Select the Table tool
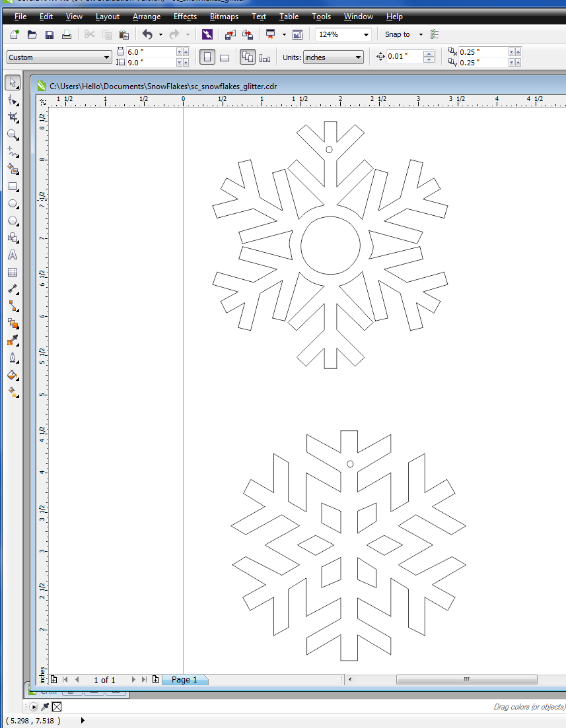 pos(11,271)
